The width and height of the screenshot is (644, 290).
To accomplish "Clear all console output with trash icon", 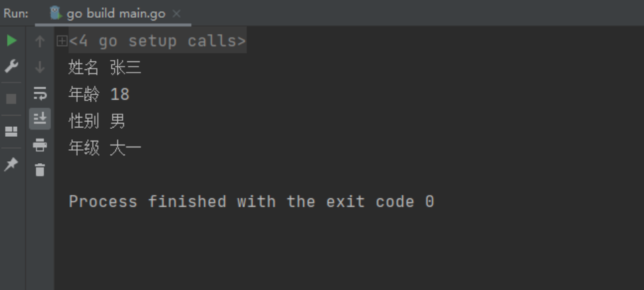I will click(40, 170).
